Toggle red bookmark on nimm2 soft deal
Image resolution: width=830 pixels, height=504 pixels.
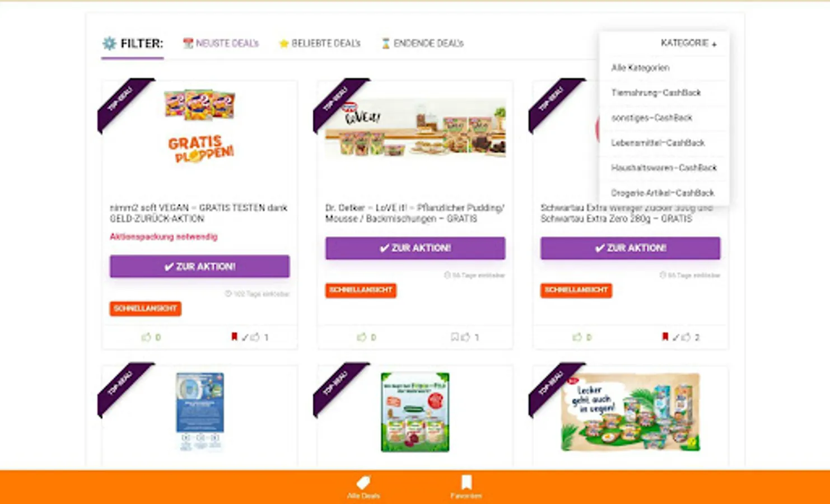234,337
